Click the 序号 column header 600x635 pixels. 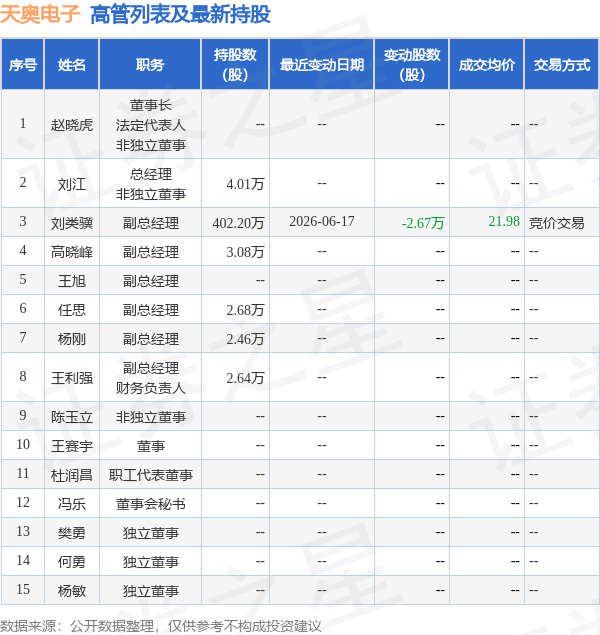click(23, 64)
